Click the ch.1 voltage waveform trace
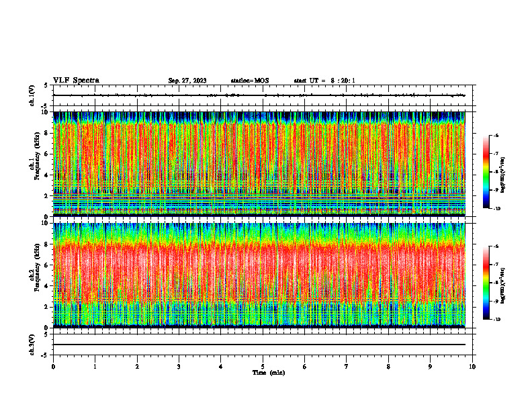The height and width of the screenshot is (411, 532). tap(259, 95)
